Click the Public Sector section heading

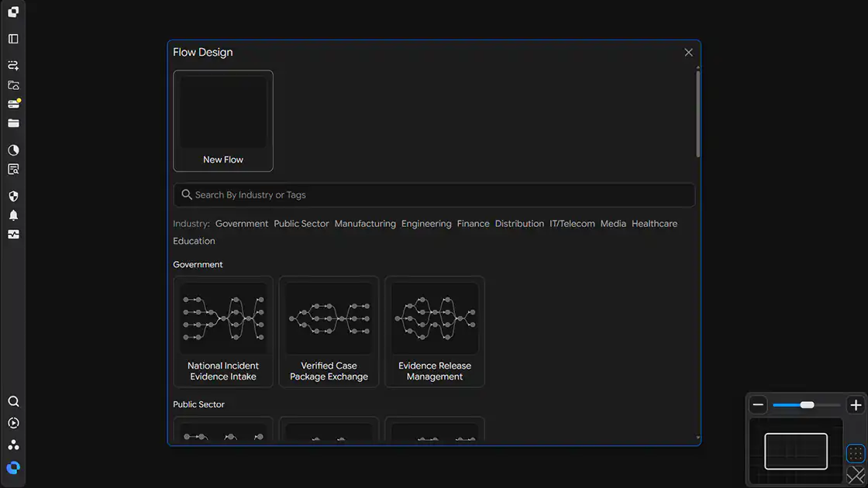[198, 404]
